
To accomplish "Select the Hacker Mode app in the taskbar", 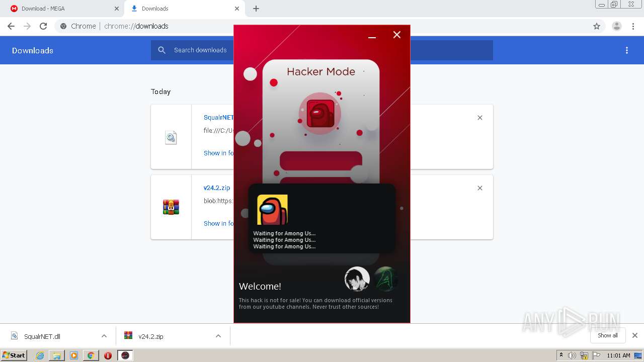I will click(125, 355).
